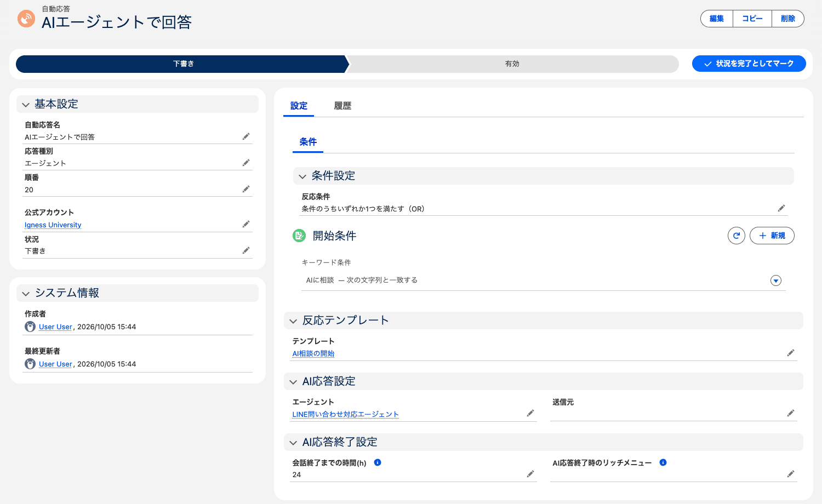Select the 下書き stage in path
Image resolution: width=822 pixels, height=504 pixels.
coord(182,64)
